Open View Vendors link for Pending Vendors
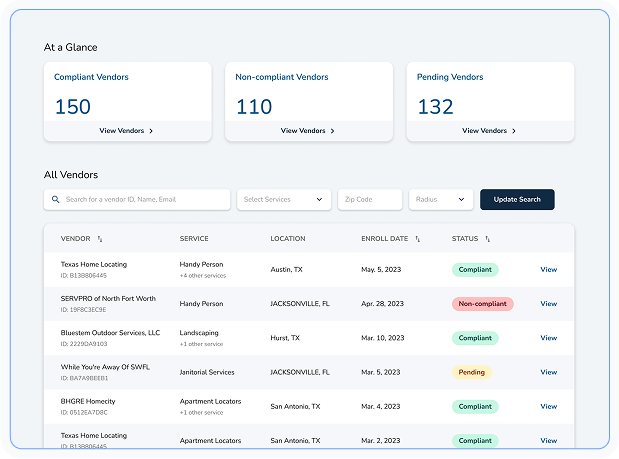Image resolution: width=619 pixels, height=459 pixels. (484, 131)
